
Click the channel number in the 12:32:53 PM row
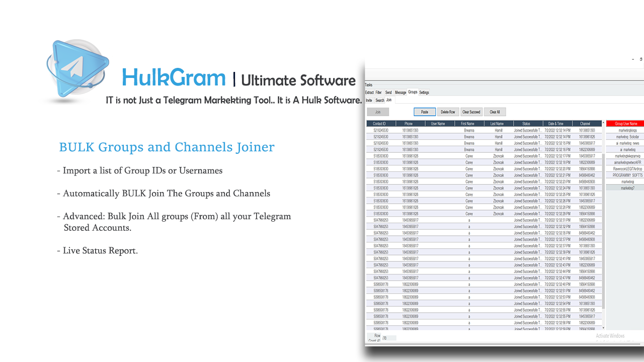click(587, 297)
